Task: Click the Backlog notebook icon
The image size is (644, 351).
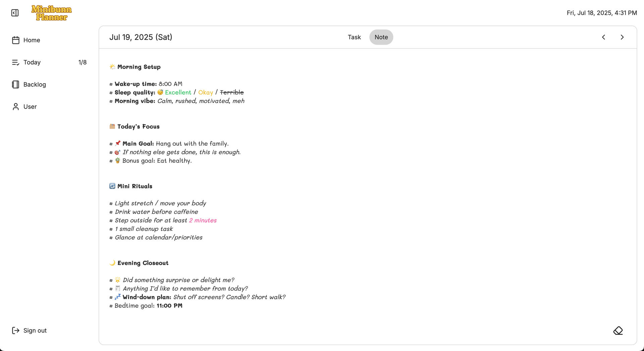Action: (x=15, y=85)
